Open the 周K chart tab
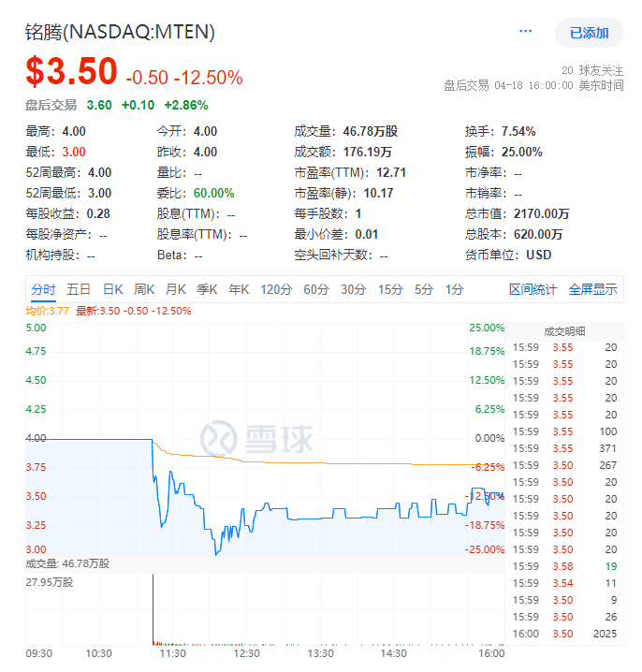Screen dimensions: 642x672 pyautogui.click(x=144, y=290)
